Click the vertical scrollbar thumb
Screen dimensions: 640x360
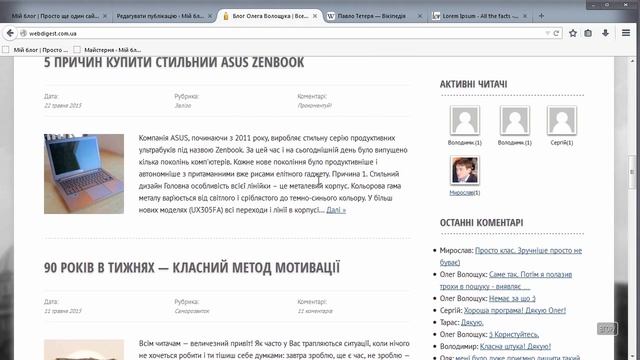point(632,171)
